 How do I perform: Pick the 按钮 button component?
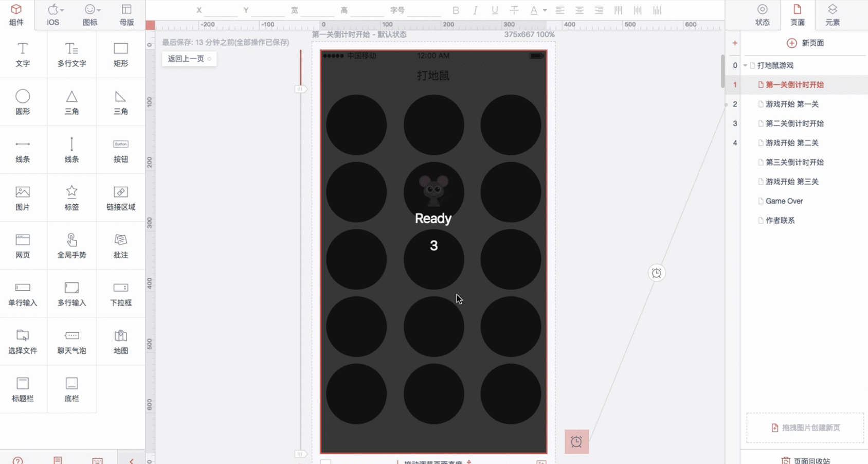coord(121,150)
